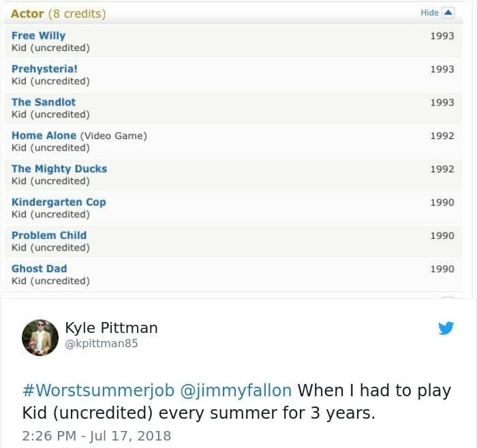Open the Free Willy film link
Screen dimensions: 477x448
click(39, 35)
